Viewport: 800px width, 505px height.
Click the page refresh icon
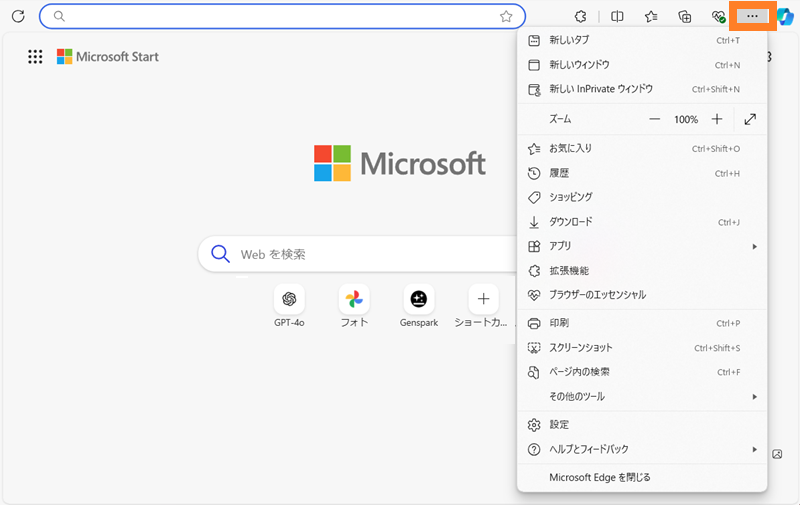click(18, 16)
